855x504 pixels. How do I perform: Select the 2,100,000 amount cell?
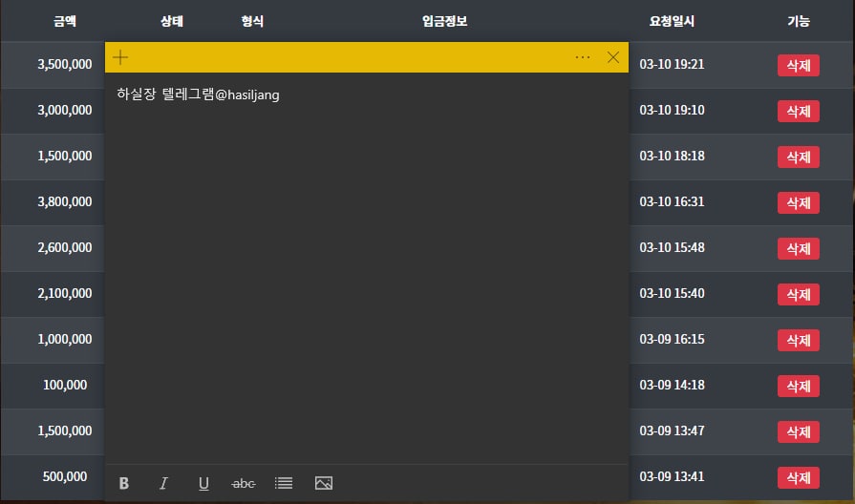point(65,293)
